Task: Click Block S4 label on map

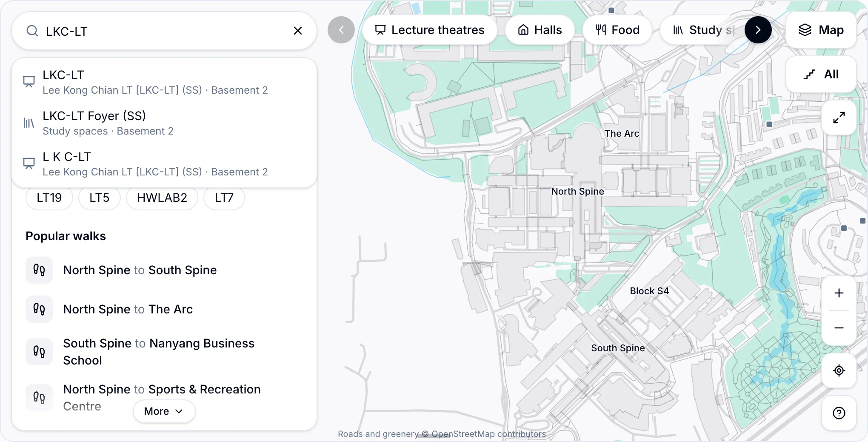Action: pos(649,291)
